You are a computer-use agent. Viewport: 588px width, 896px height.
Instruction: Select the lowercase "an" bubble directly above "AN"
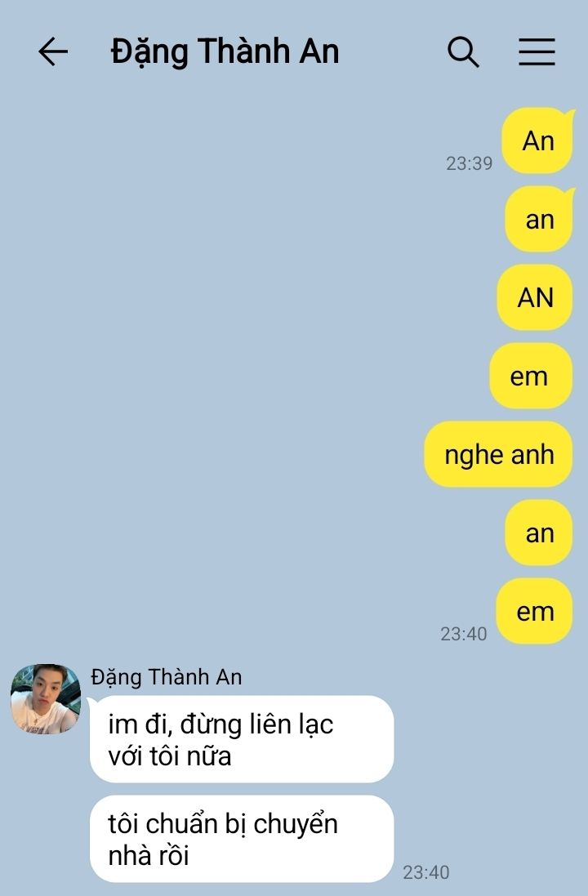tap(540, 219)
